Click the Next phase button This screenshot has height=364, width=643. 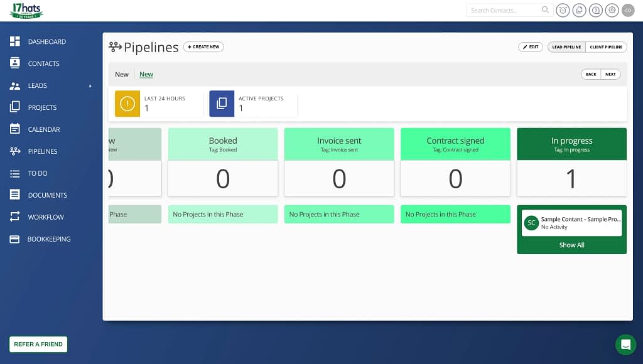click(610, 74)
